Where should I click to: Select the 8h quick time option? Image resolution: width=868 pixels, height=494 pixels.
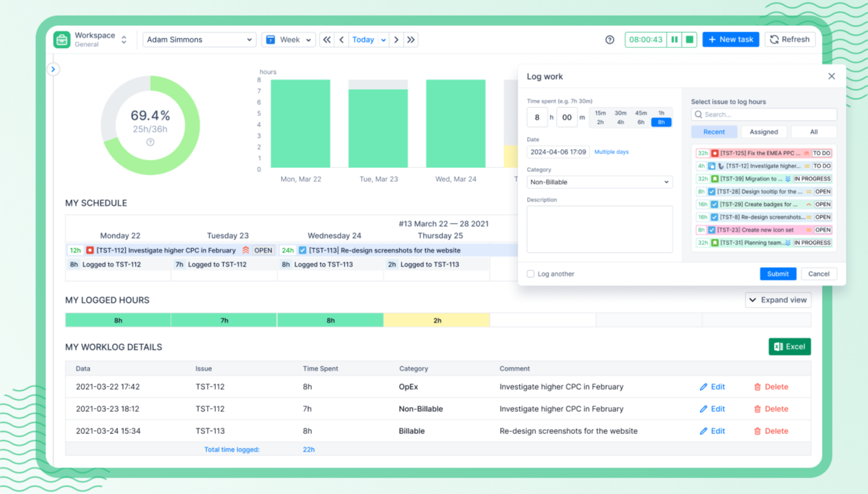(661, 123)
